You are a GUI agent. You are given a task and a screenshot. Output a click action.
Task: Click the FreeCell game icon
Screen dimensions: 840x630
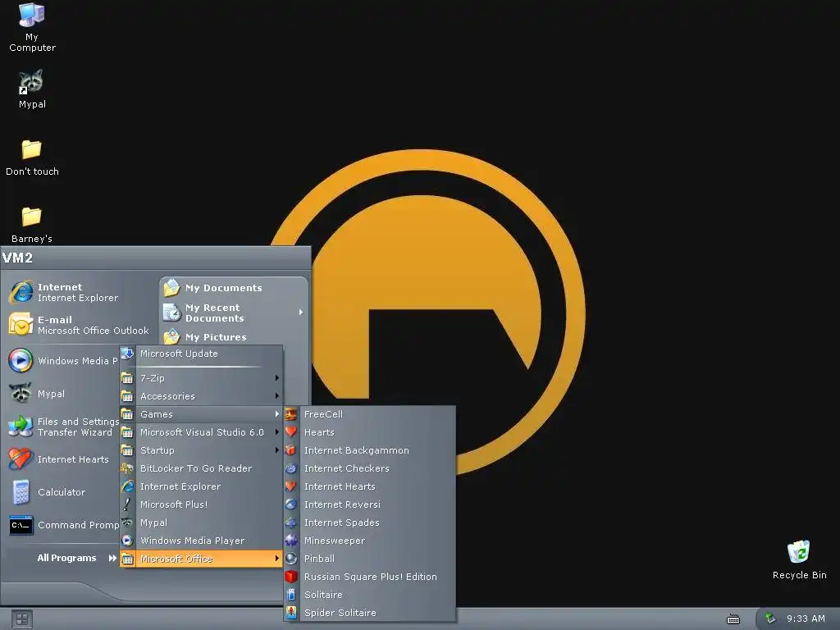pyautogui.click(x=291, y=414)
